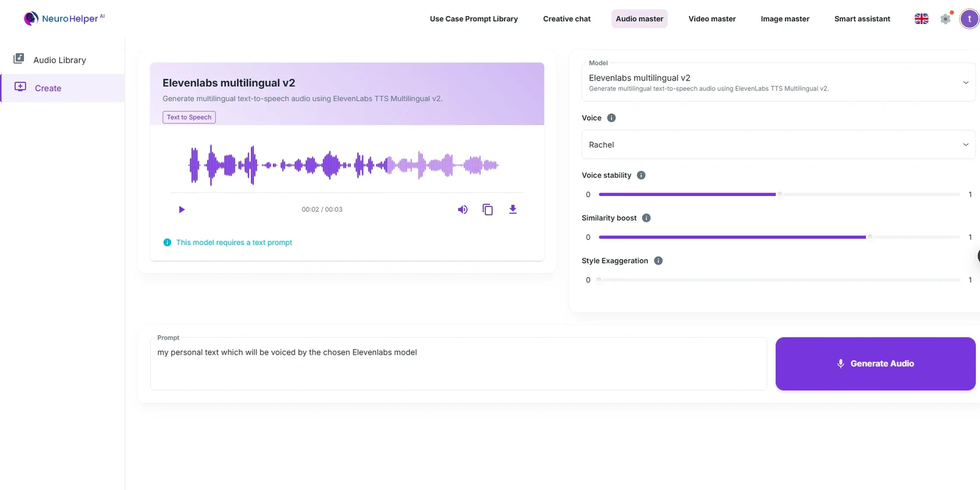Adjust the Voice stability slider
980x490 pixels.
point(779,194)
